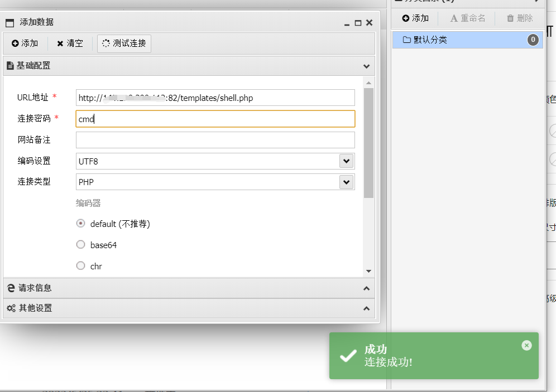Click the vertical scrollbar thumb in the form

point(369,143)
